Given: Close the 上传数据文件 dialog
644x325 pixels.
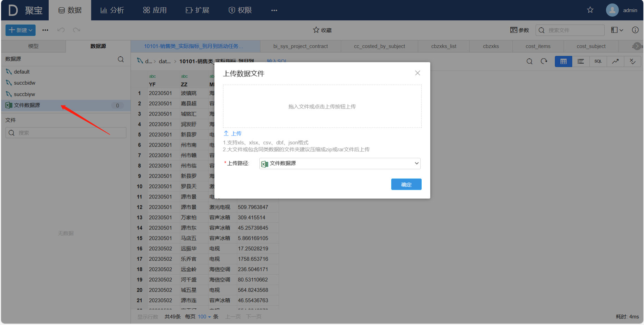Looking at the screenshot, I should pos(417,73).
